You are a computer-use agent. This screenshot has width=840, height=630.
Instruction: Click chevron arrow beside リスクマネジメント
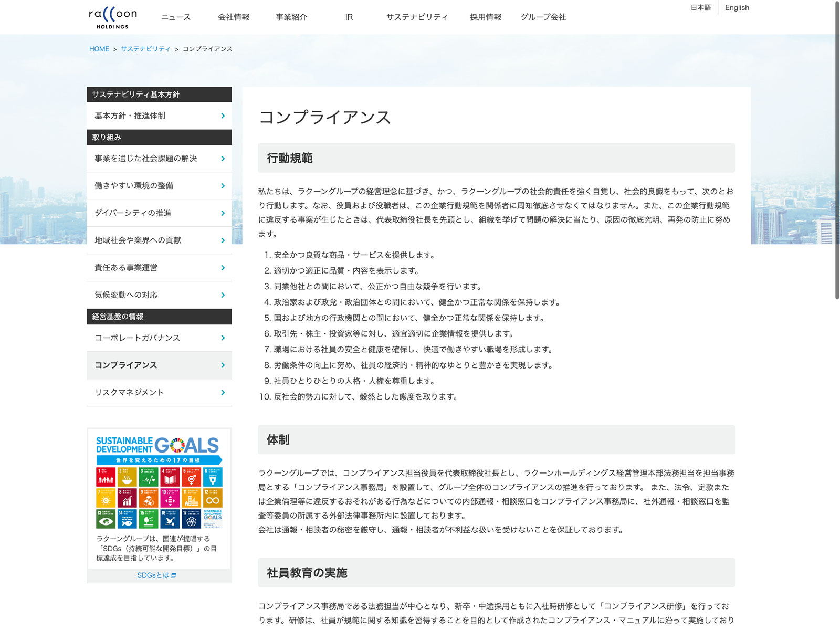point(223,393)
